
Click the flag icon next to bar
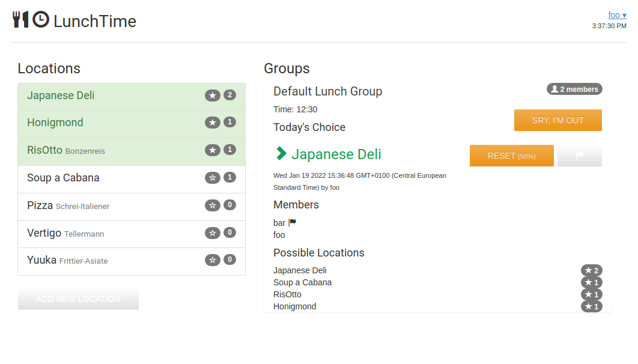293,223
